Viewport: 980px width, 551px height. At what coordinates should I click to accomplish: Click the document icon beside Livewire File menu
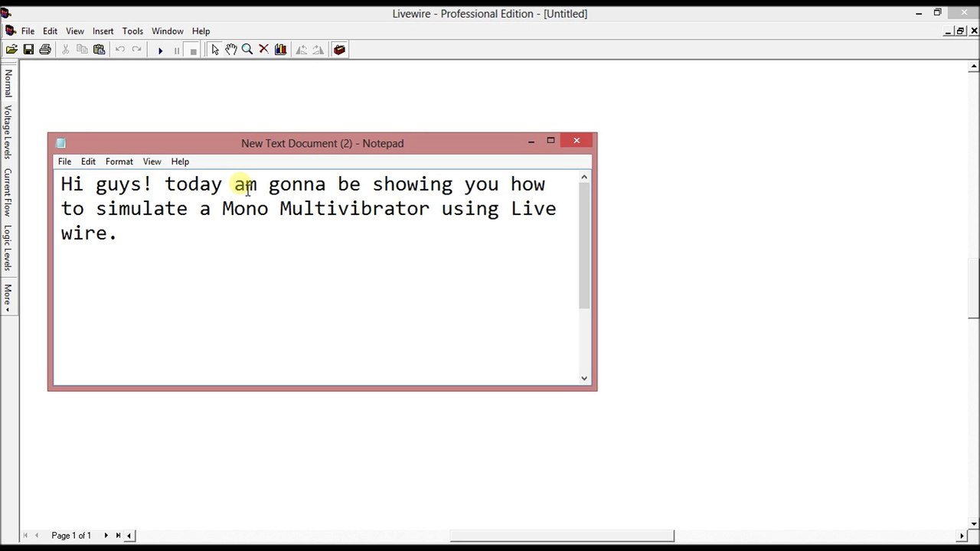pos(11,31)
